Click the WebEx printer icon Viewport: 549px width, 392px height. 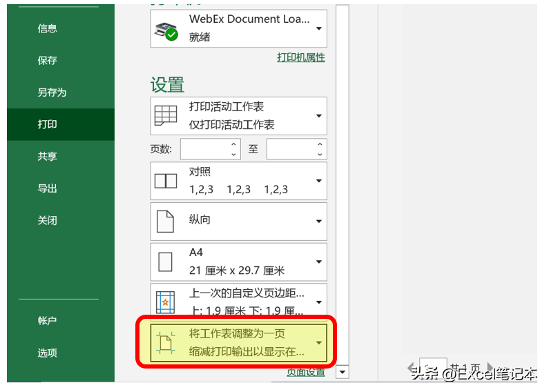(x=166, y=31)
